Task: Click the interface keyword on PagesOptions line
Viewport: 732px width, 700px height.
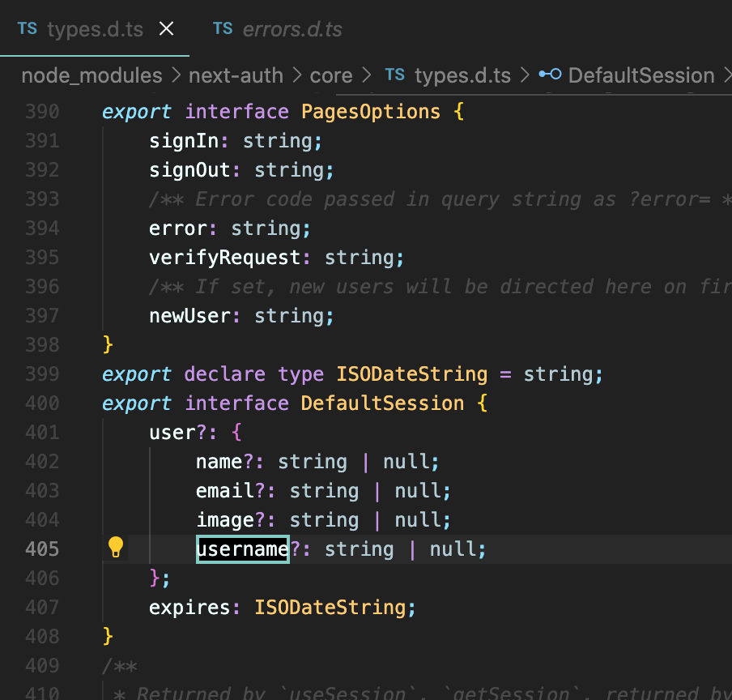Action: (x=236, y=111)
